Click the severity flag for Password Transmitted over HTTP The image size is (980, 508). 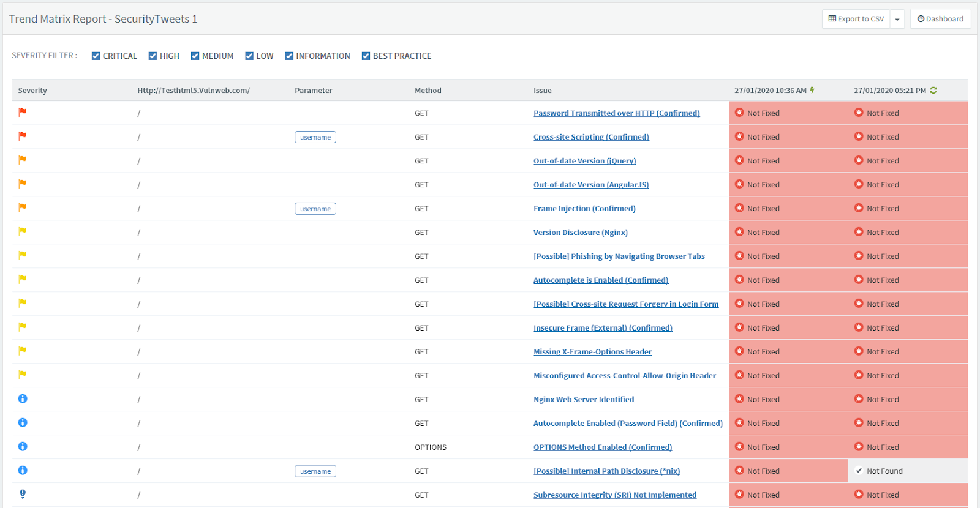point(23,112)
